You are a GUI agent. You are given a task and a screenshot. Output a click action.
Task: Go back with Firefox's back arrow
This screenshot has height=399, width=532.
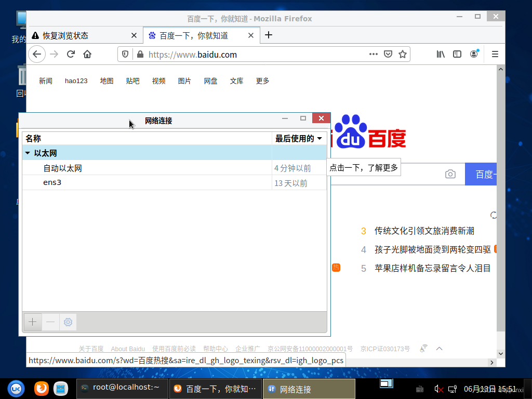click(x=37, y=54)
